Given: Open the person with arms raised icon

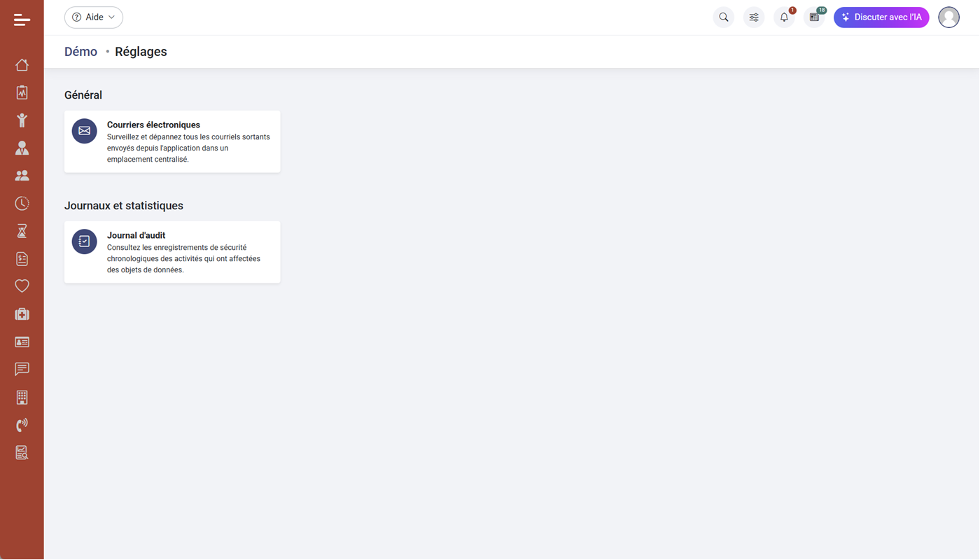Looking at the screenshot, I should coord(22,120).
